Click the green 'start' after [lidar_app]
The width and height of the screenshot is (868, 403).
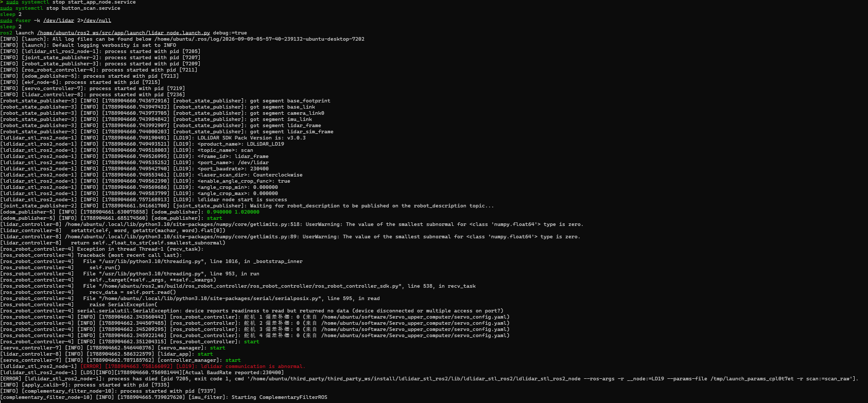coord(205,354)
